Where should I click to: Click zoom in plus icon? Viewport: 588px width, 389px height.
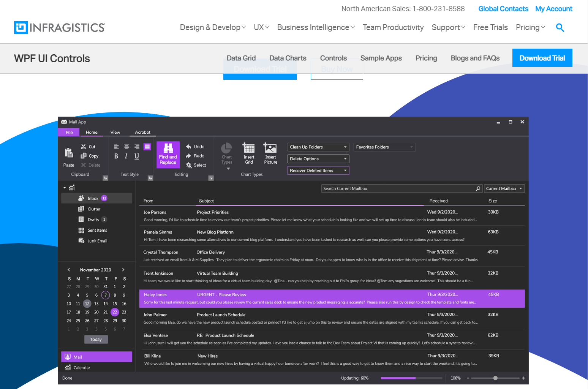tap(523, 378)
